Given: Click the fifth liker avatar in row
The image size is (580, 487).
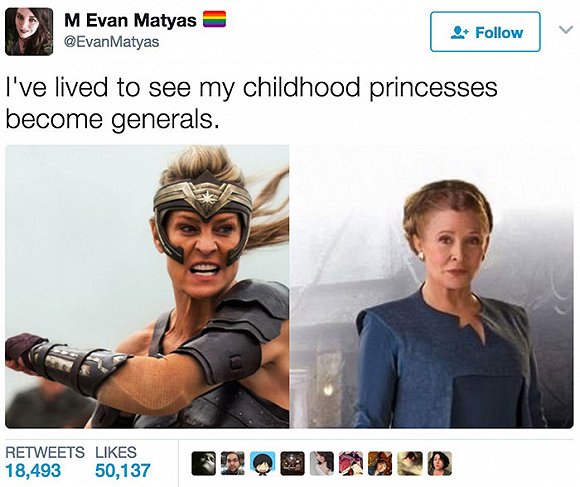Looking at the screenshot, I should (x=322, y=463).
